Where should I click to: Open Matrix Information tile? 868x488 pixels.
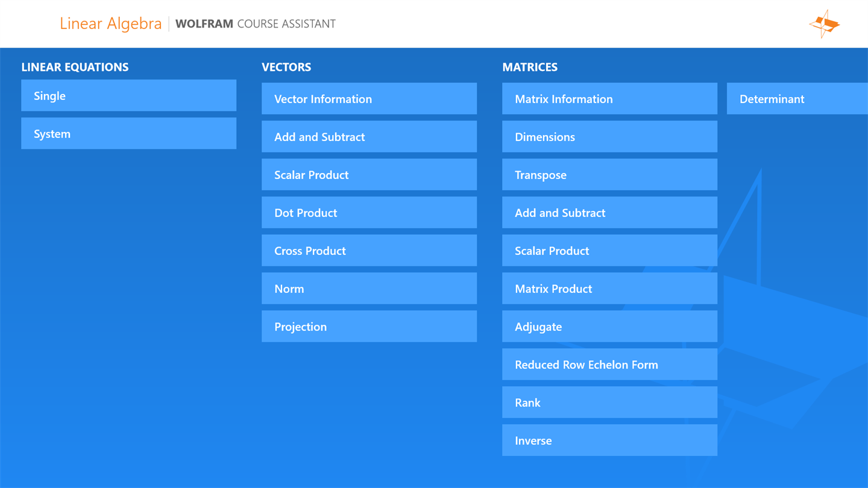(x=609, y=99)
